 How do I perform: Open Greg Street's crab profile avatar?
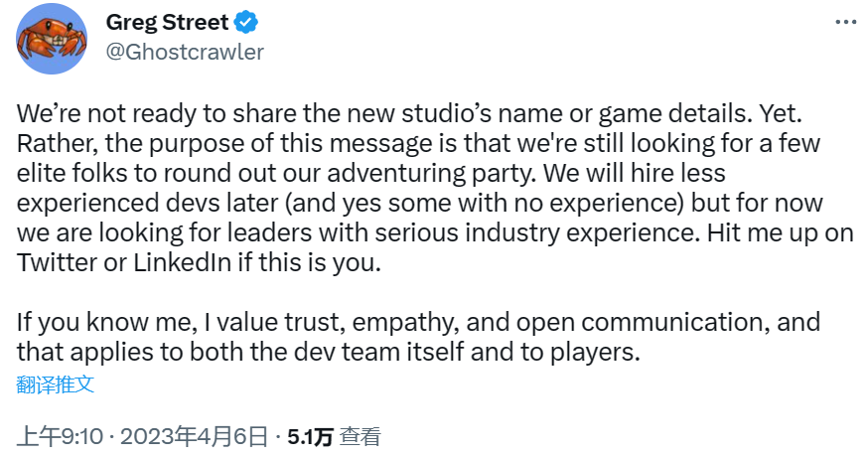[49, 38]
